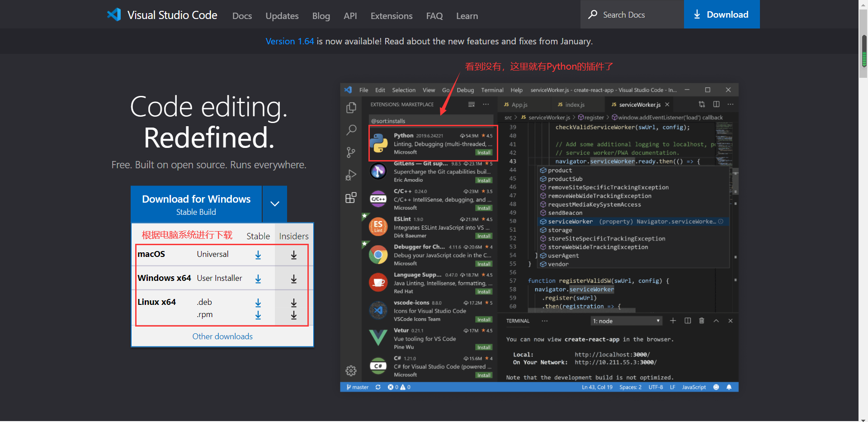The image size is (868, 422).
Task: Click Install on the GitLens extension
Action: 484,180
